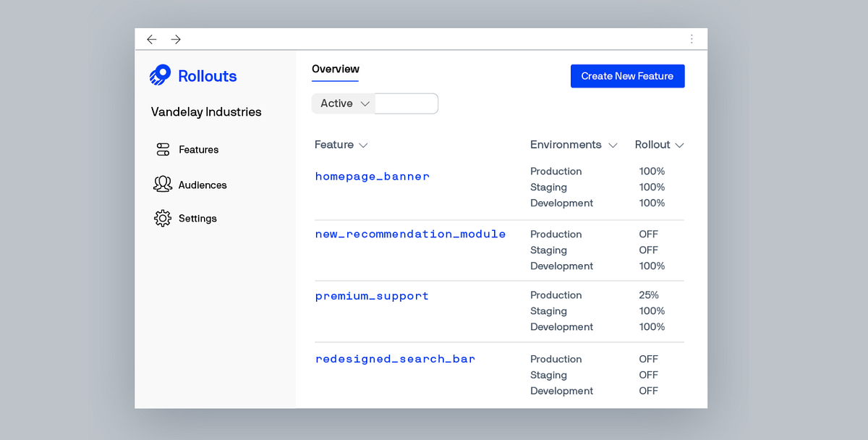Click Production under homepage_banner
The width and height of the screenshot is (868, 440).
pos(556,172)
